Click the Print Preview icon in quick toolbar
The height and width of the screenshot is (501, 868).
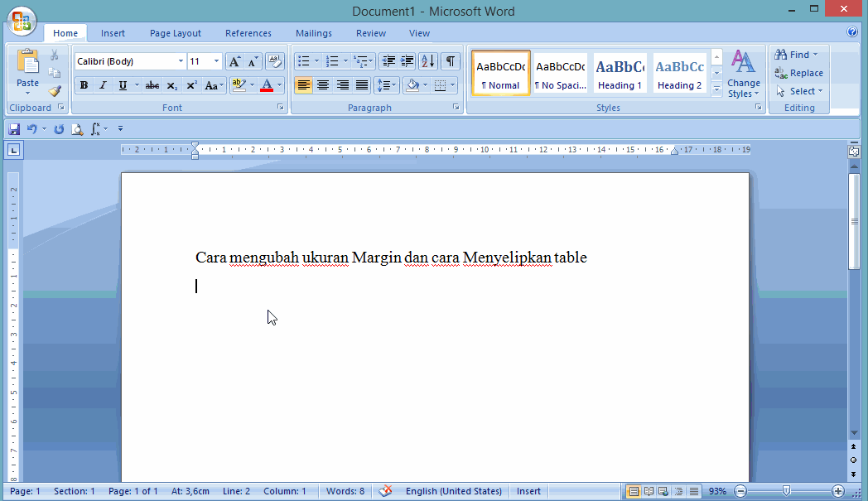(x=77, y=129)
